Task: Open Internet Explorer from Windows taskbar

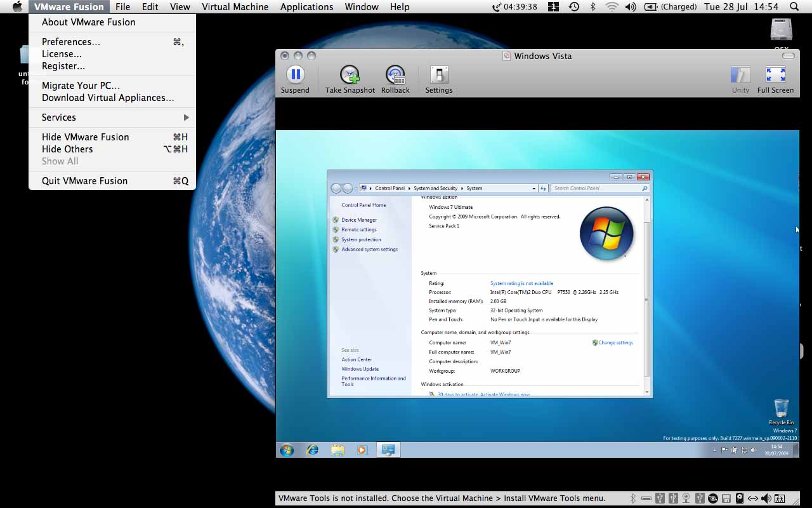Action: click(x=312, y=450)
